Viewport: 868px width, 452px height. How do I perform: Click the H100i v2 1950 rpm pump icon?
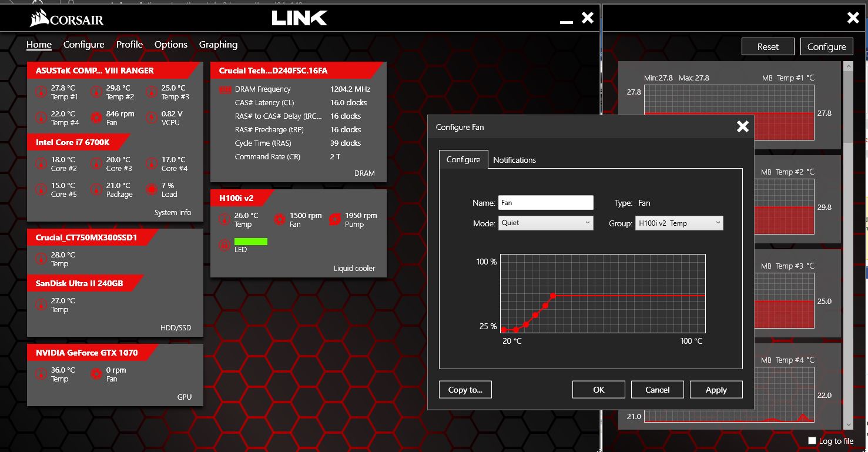tap(335, 219)
